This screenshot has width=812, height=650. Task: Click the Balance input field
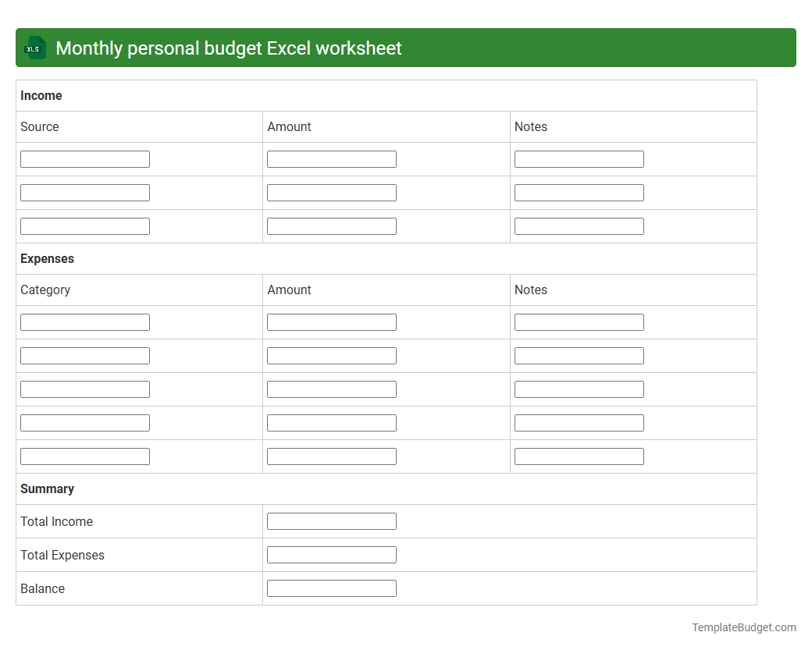[331, 588]
